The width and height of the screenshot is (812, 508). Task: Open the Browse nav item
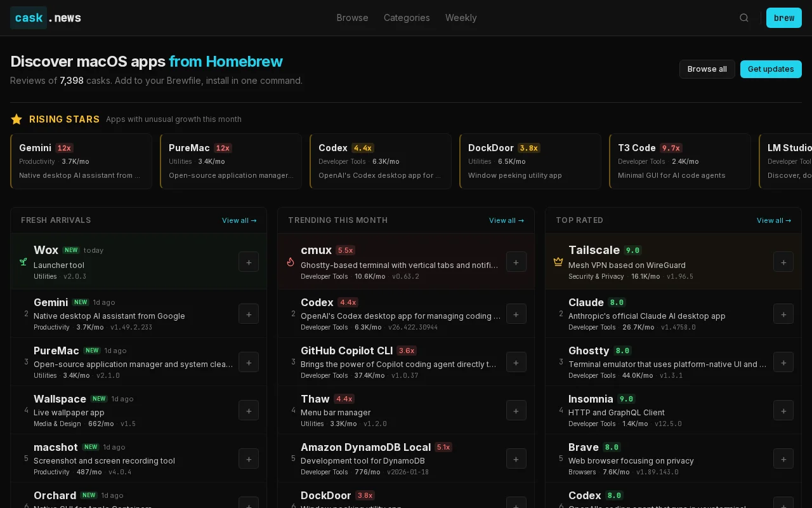(352, 18)
